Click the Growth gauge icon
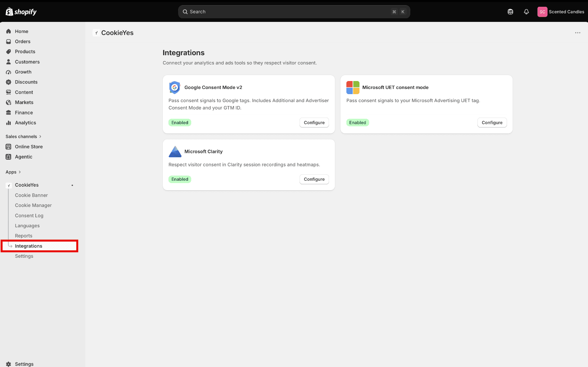Image resolution: width=588 pixels, height=367 pixels. click(x=8, y=72)
